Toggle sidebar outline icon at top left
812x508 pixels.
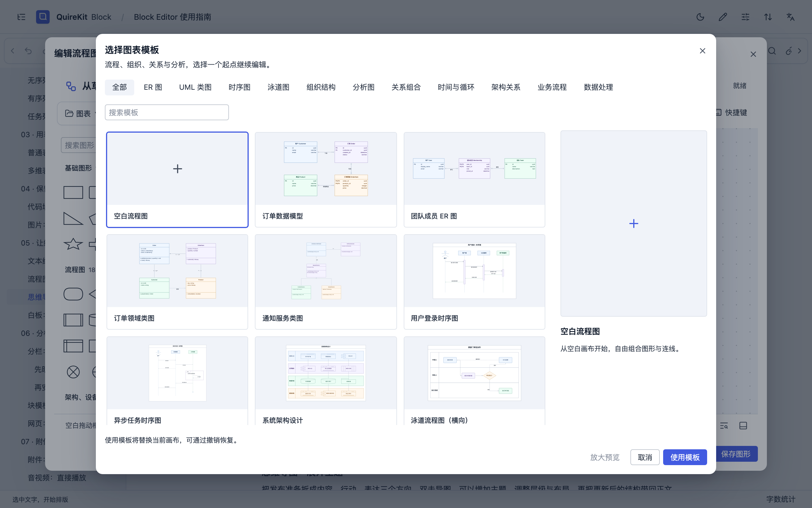21,17
